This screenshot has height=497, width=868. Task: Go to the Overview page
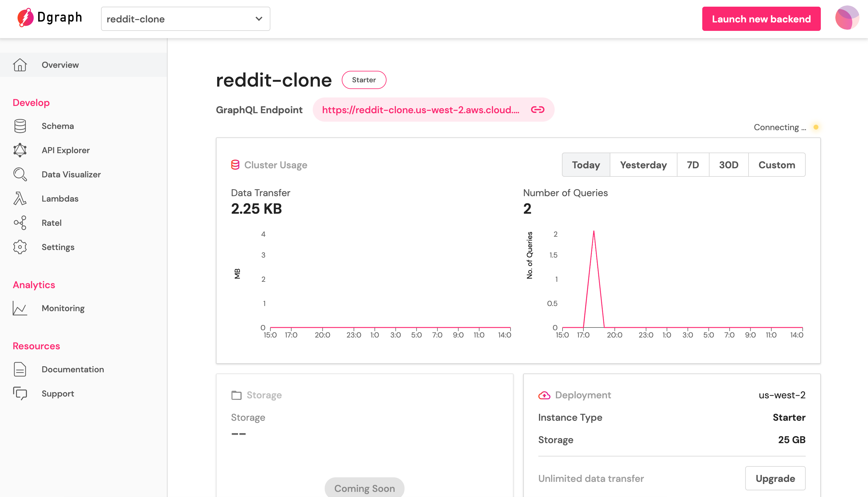point(60,65)
